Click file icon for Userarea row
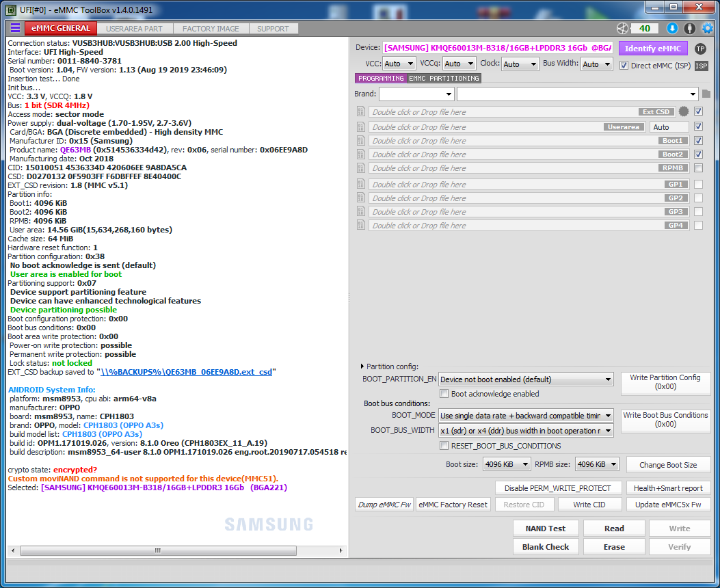 361,126
